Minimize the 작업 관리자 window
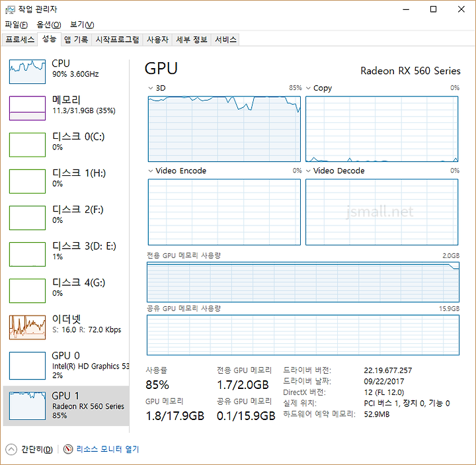 click(406, 9)
